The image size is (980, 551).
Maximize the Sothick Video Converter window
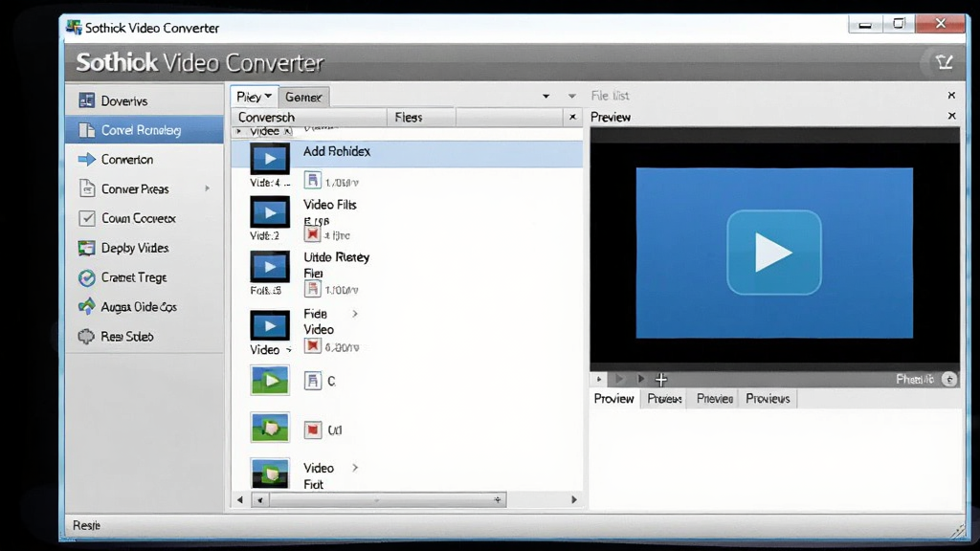899,24
